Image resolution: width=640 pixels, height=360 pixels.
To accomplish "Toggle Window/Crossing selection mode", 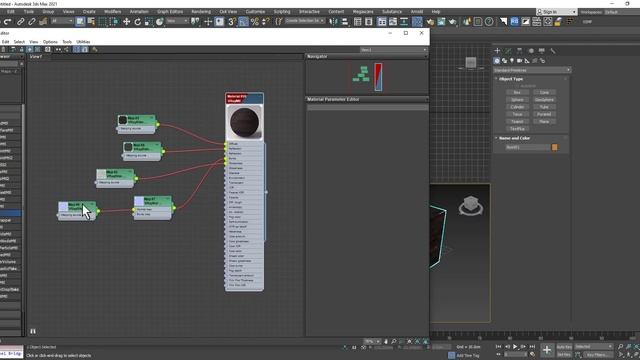I will coord(113,22).
